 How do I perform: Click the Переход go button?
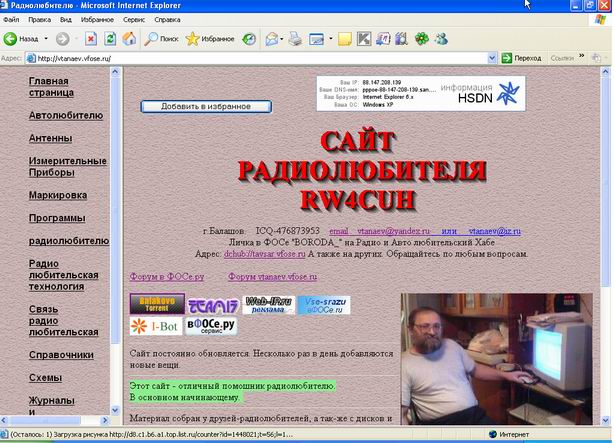[520, 59]
